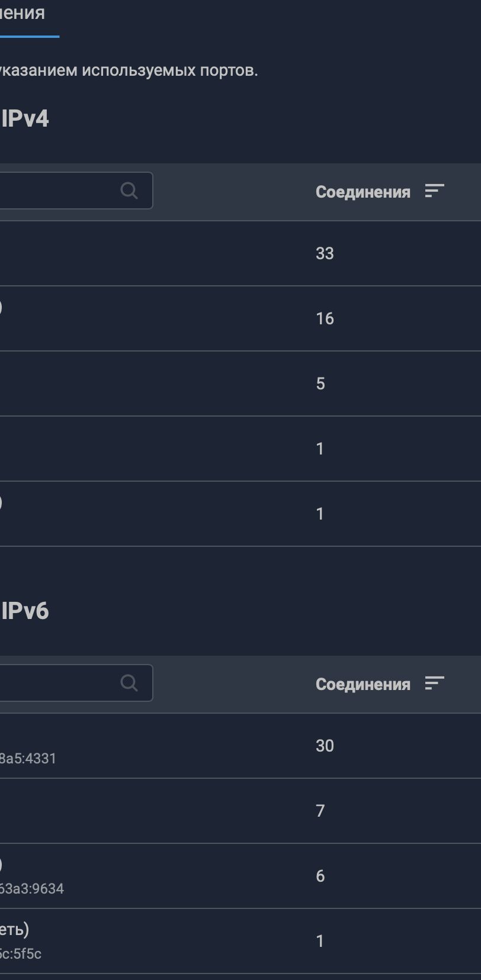Toggle the sort icon in the IPv4 table header
Viewport: 481px width, 980px height.
(434, 191)
